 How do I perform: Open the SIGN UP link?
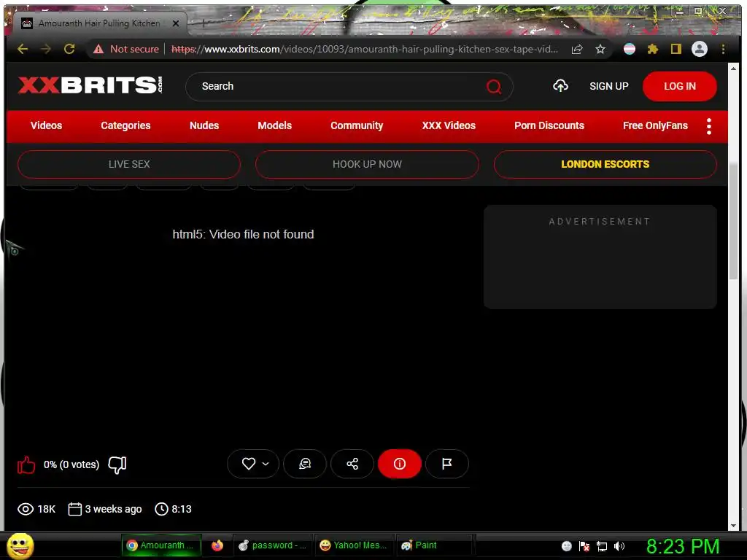609,86
